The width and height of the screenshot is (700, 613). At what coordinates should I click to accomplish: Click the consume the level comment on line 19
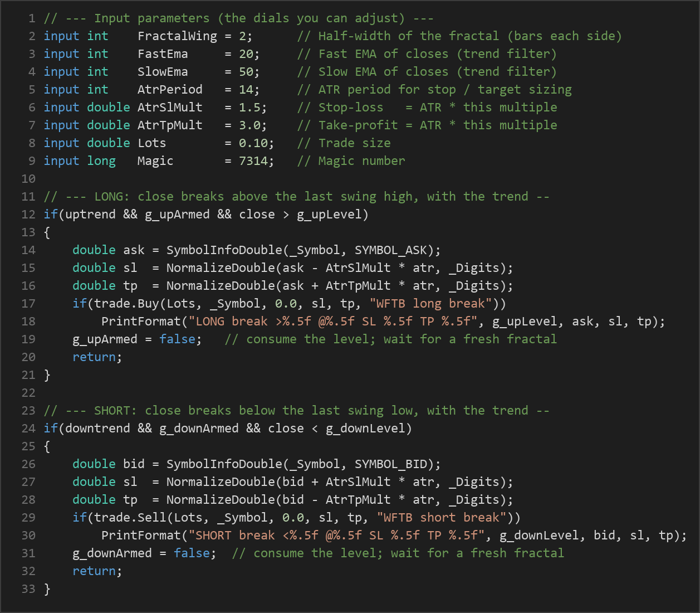(391, 339)
